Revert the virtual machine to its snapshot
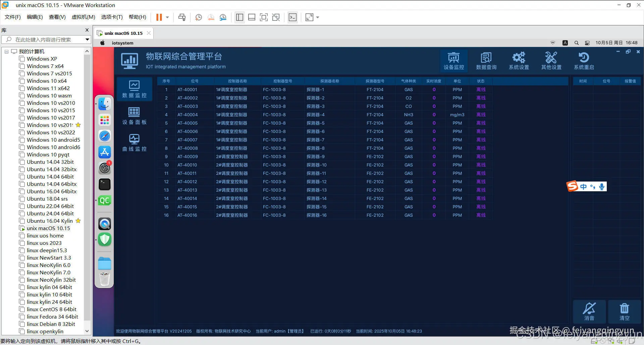The width and height of the screenshot is (644, 345). [211, 17]
